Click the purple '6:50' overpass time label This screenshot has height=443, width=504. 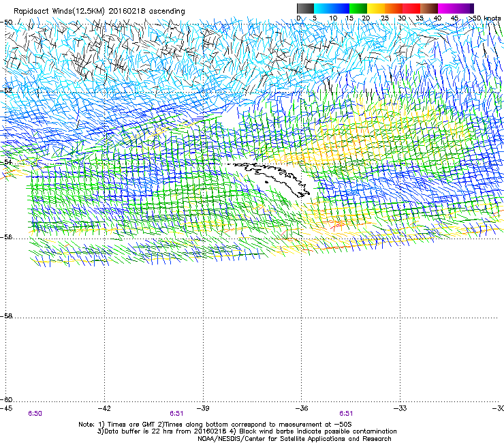35,414
